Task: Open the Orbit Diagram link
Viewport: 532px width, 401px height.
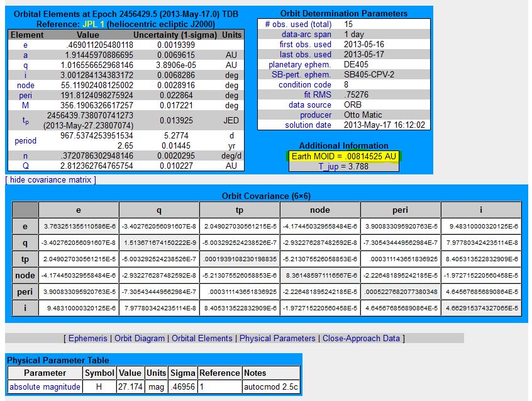Action: pos(140,338)
